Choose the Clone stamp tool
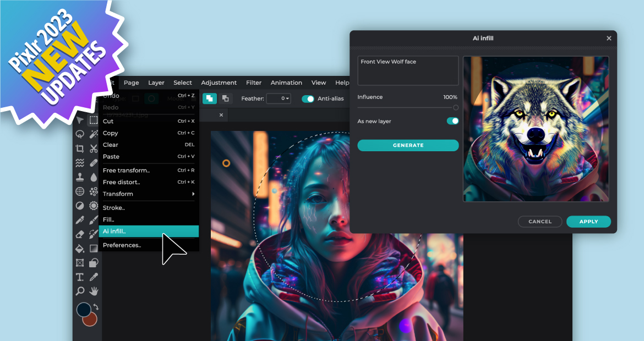This screenshot has height=341, width=644. coord(80,177)
